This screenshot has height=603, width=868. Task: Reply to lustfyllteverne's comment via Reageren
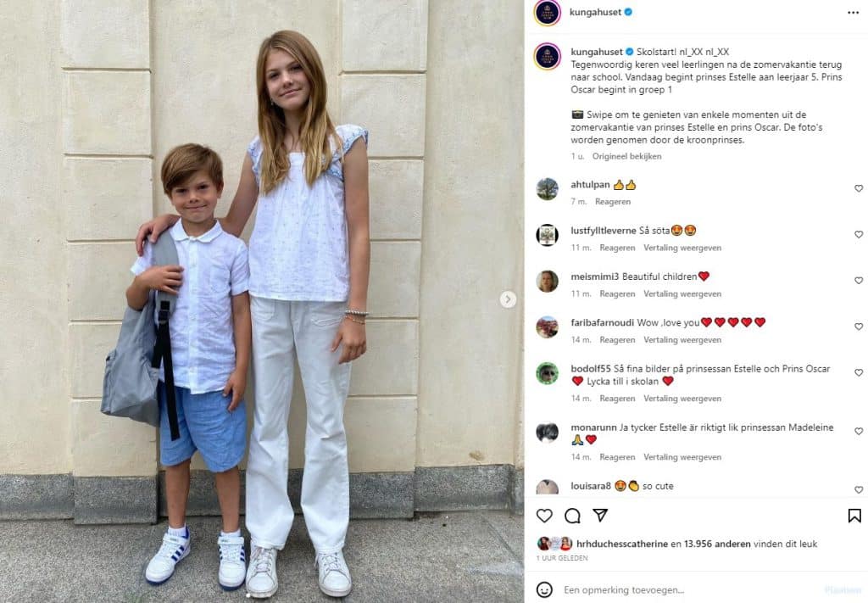click(x=617, y=248)
